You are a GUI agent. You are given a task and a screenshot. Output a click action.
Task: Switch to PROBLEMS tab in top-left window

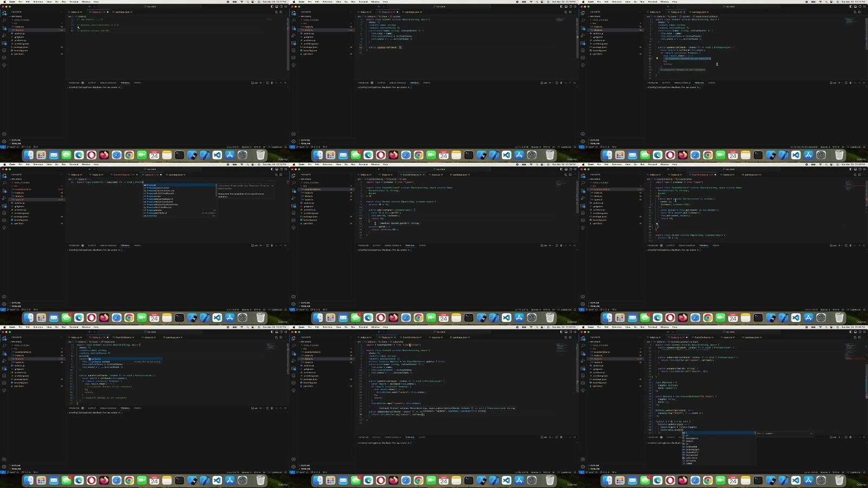(74, 83)
